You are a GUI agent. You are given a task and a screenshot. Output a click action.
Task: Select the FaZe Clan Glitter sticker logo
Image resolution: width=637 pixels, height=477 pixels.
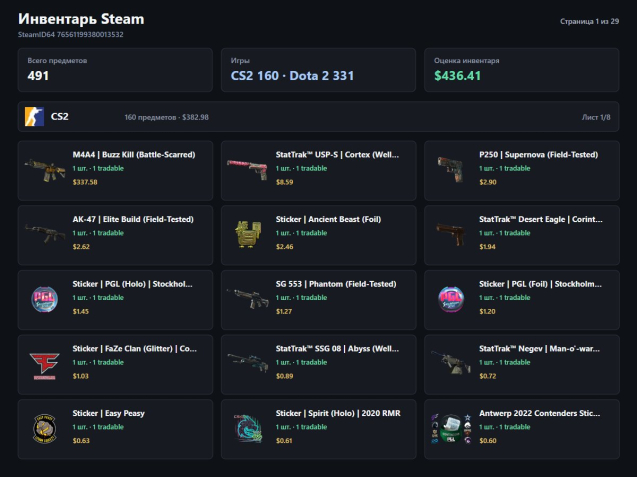tap(44, 365)
